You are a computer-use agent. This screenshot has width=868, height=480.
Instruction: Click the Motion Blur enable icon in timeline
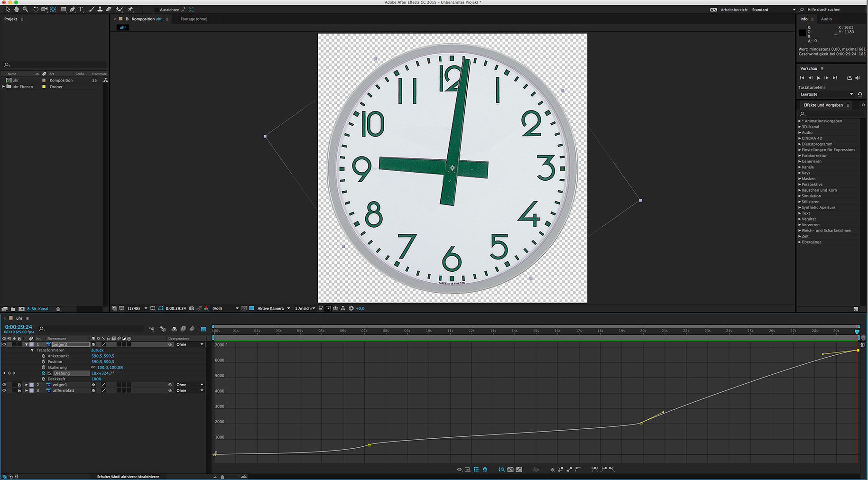pos(192,329)
